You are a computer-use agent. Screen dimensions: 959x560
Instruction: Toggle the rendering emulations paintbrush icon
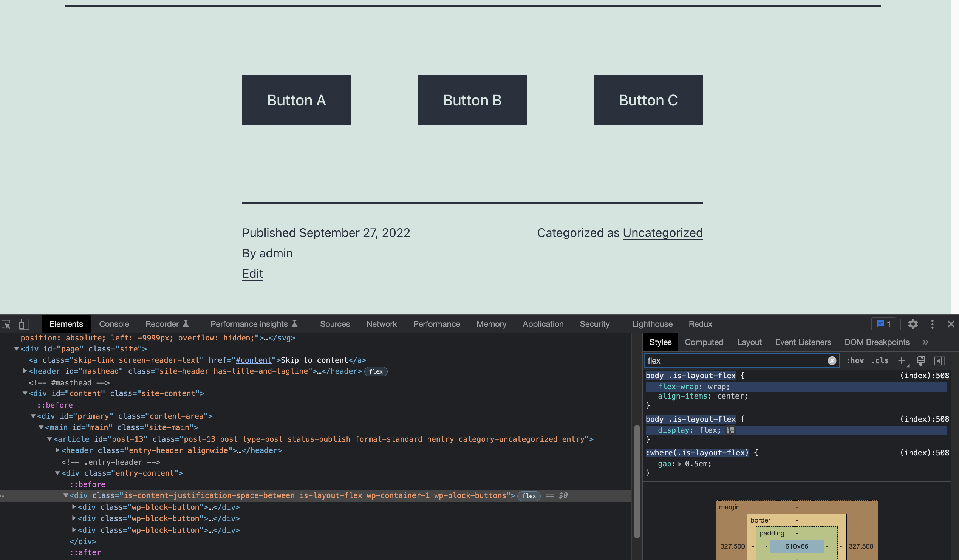click(x=920, y=361)
